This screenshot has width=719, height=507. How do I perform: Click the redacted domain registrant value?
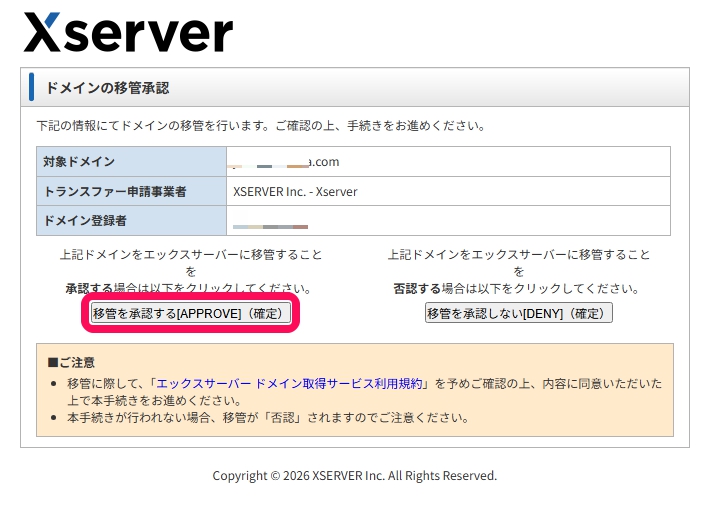tap(271, 225)
